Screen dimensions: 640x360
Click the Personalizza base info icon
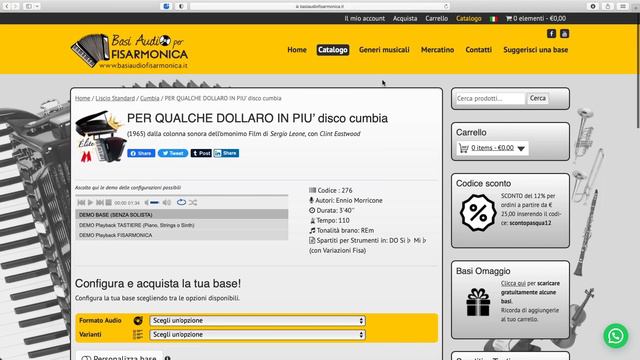167,358
